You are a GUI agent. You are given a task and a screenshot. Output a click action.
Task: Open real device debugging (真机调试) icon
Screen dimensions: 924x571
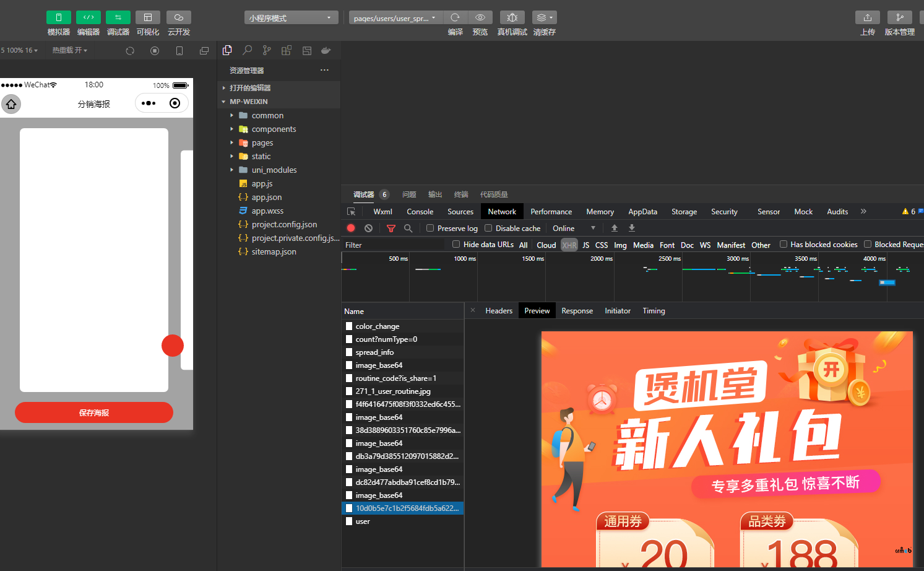click(x=512, y=17)
